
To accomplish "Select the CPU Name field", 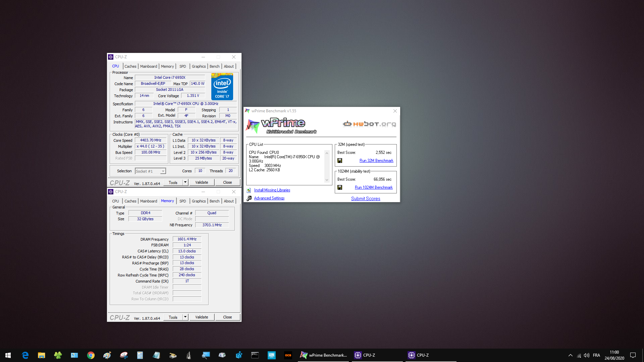I will 170,77.
